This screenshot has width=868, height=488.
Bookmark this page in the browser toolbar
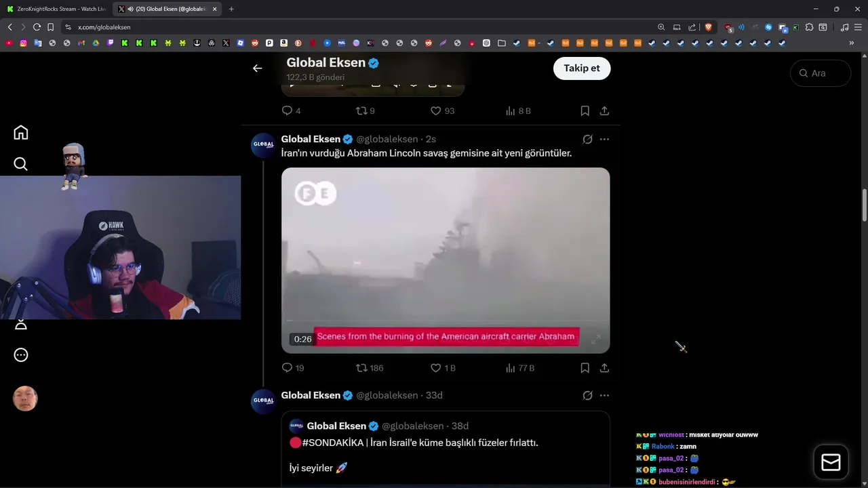(50, 27)
